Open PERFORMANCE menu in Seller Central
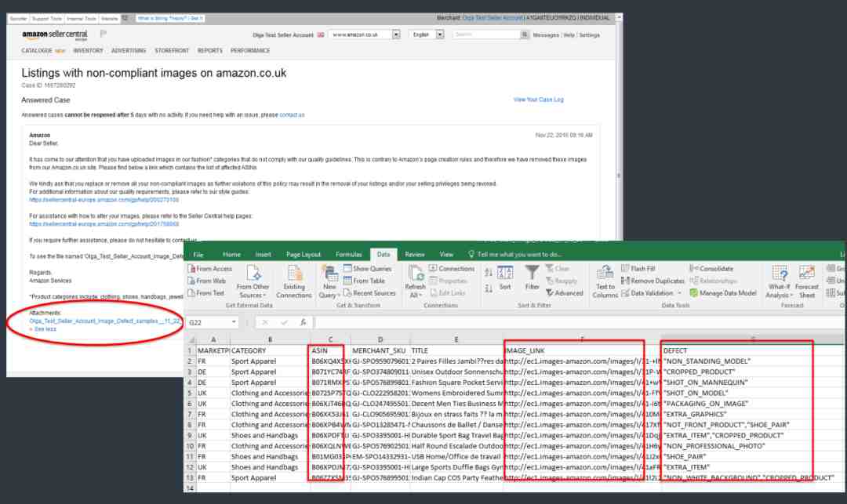The width and height of the screenshot is (847, 504). coord(250,51)
